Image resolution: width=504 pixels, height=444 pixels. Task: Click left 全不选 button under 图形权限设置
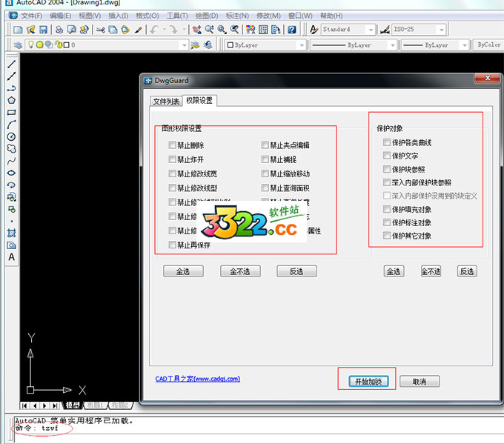pyautogui.click(x=240, y=271)
